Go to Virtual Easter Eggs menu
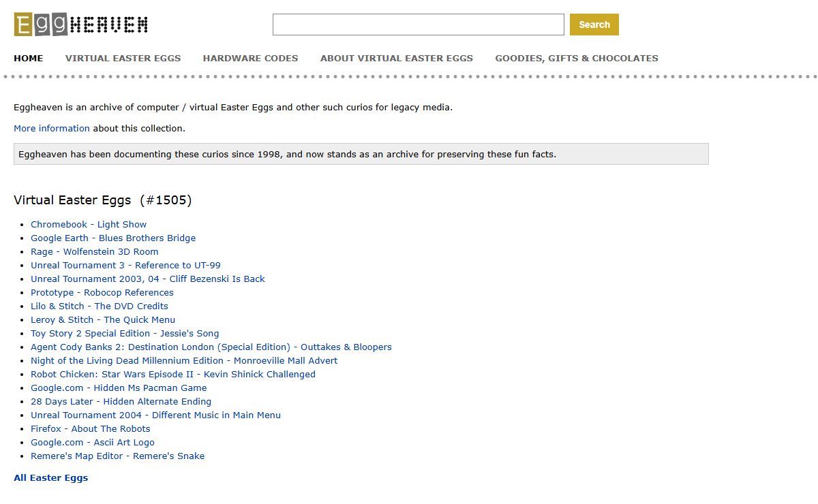 point(123,59)
